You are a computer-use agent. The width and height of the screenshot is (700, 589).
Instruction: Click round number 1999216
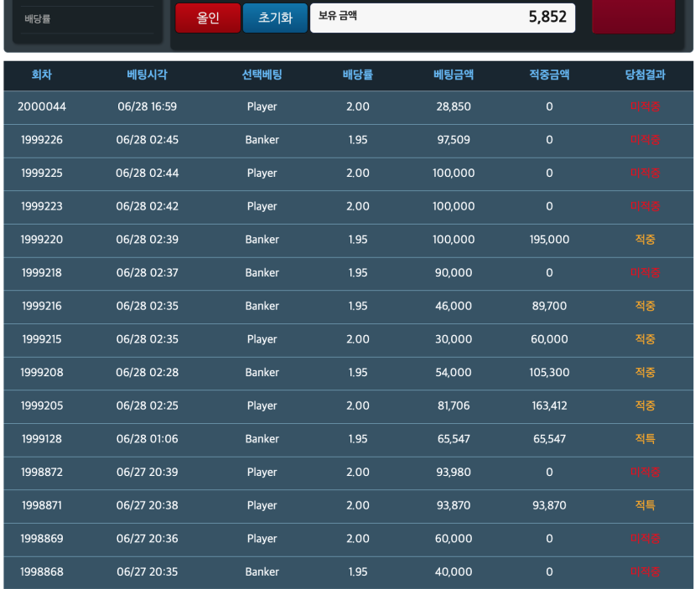(x=42, y=306)
